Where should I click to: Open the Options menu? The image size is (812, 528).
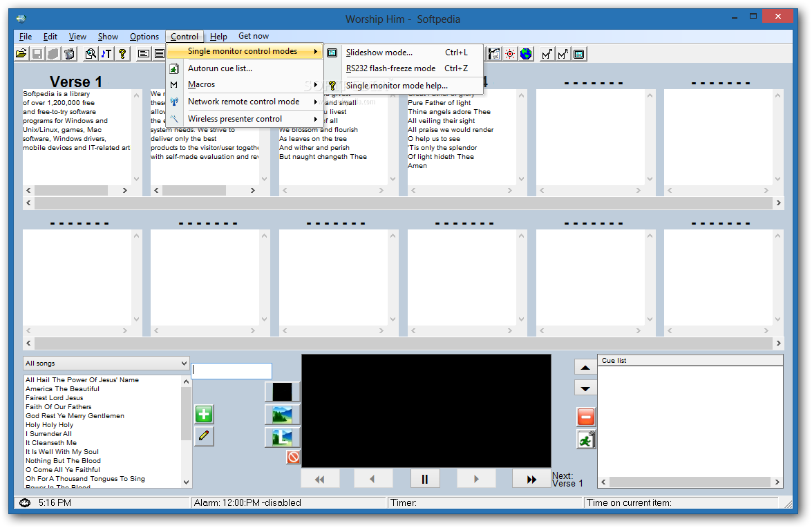(144, 36)
